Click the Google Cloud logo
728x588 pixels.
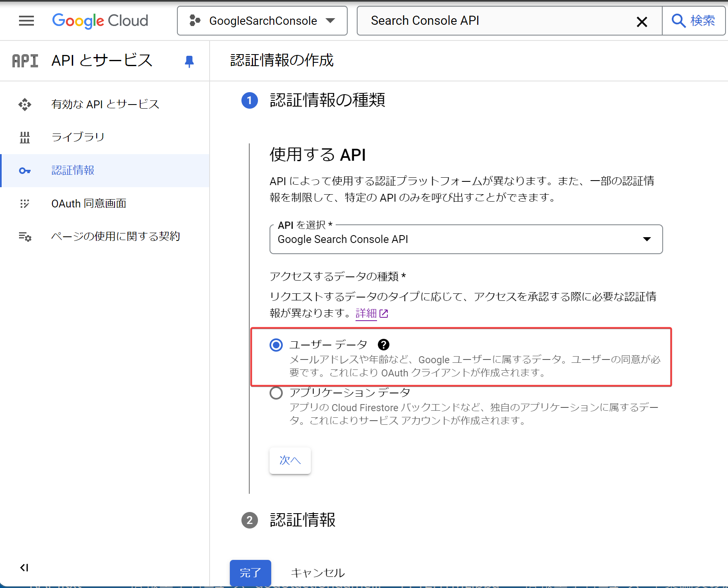(x=100, y=21)
